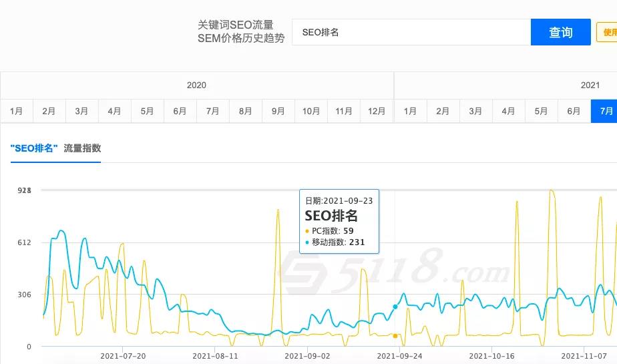This screenshot has width=617, height=364.
Task: Select 3月 under year 2021
Action: point(475,111)
